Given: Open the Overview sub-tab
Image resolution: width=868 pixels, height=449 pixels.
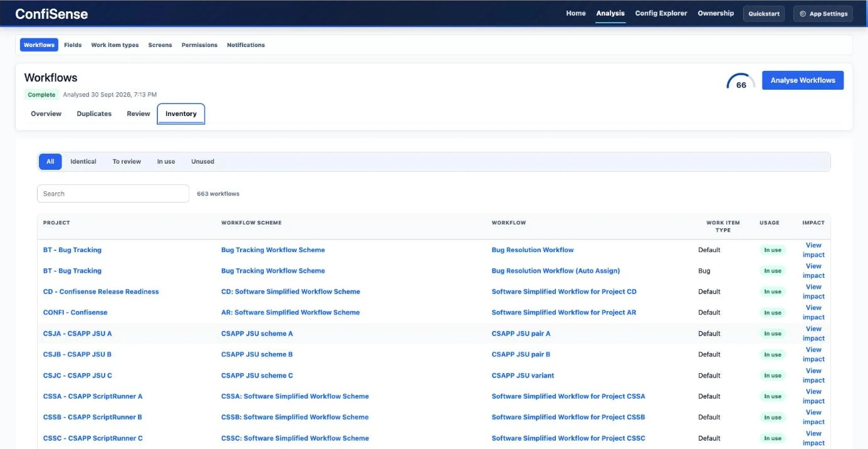Looking at the screenshot, I should [46, 114].
